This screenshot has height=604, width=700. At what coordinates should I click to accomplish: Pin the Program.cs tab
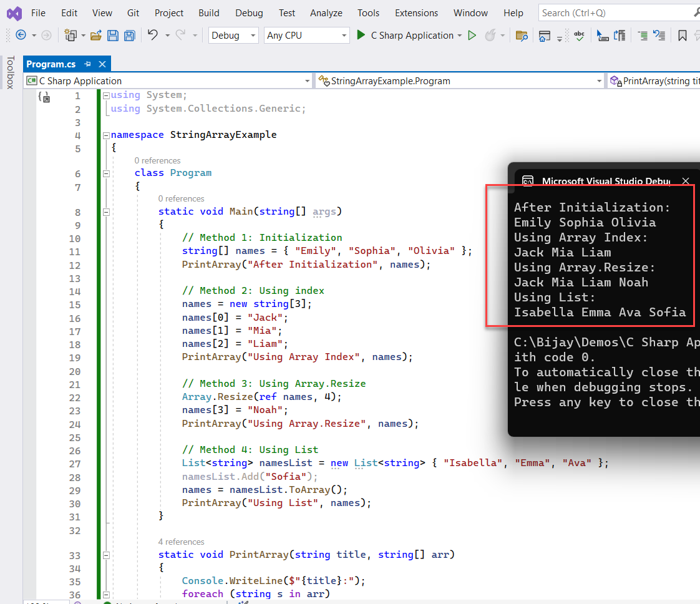pyautogui.click(x=87, y=64)
